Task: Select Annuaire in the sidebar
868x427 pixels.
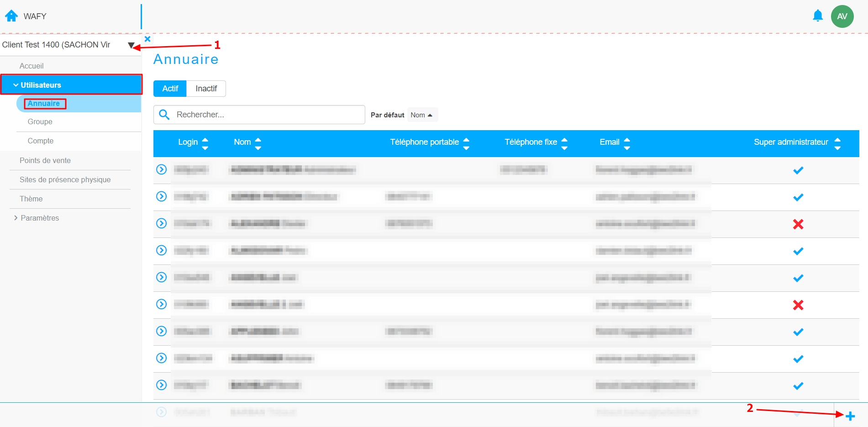Action: coord(44,104)
